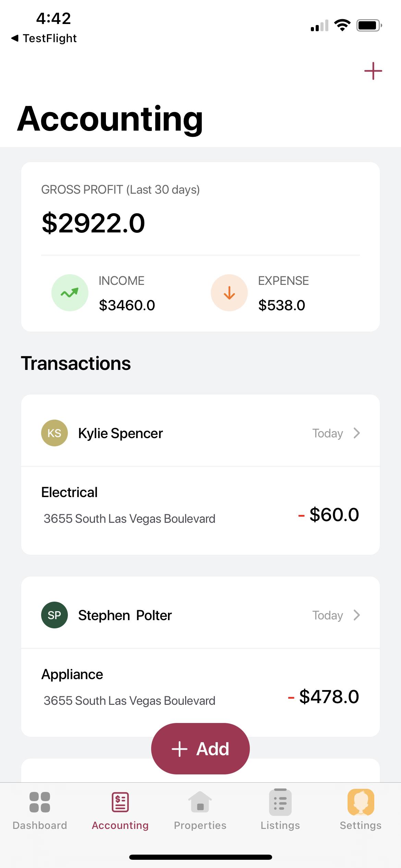Tap the Kylie Spencer name
Image resolution: width=401 pixels, height=868 pixels.
120,433
